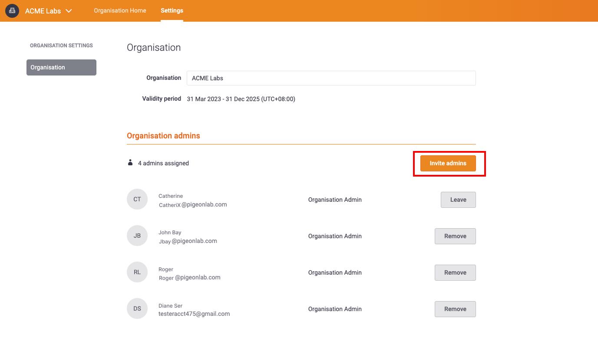598x364 pixels.
Task: Remove Roger as organisation admin
Action: click(455, 273)
